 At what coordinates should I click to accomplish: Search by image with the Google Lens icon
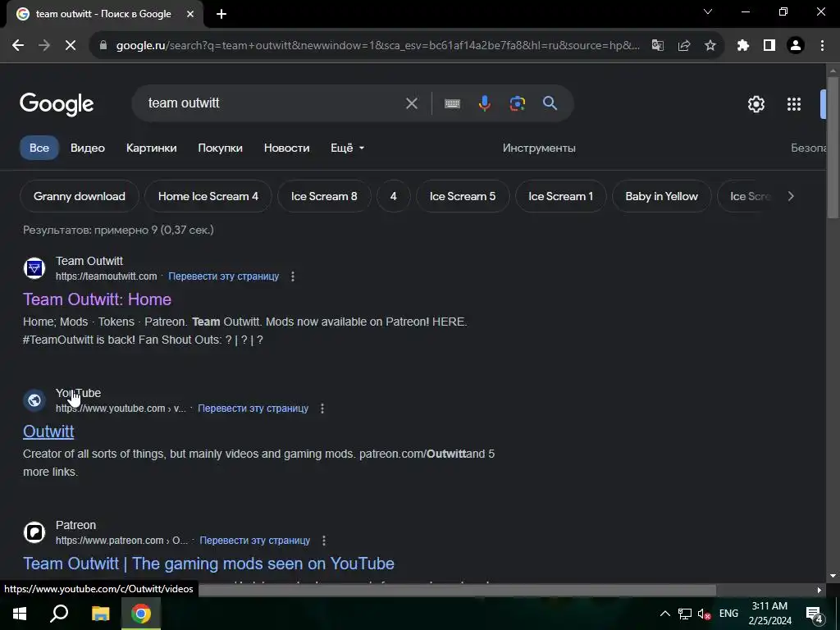coord(517,103)
